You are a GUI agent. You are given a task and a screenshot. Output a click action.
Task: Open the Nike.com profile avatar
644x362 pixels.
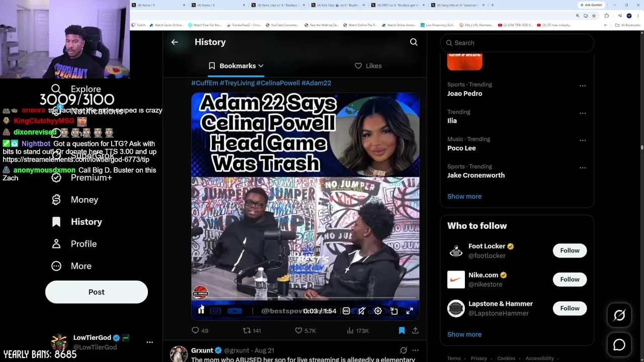pos(456,280)
